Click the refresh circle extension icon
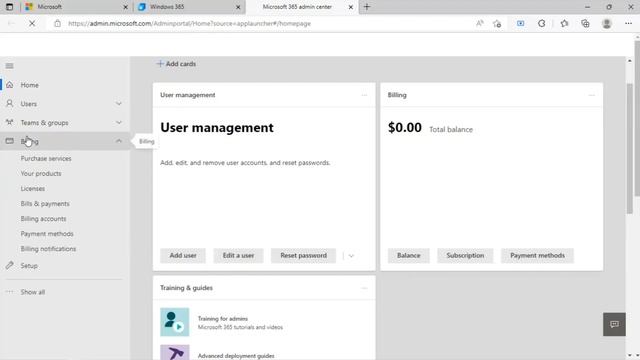The height and width of the screenshot is (360, 640). [542, 24]
